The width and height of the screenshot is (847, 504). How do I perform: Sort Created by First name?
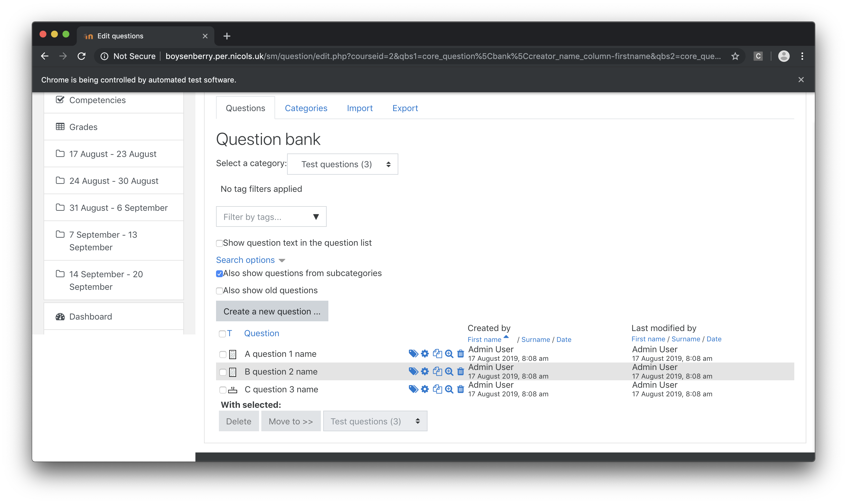(x=484, y=339)
